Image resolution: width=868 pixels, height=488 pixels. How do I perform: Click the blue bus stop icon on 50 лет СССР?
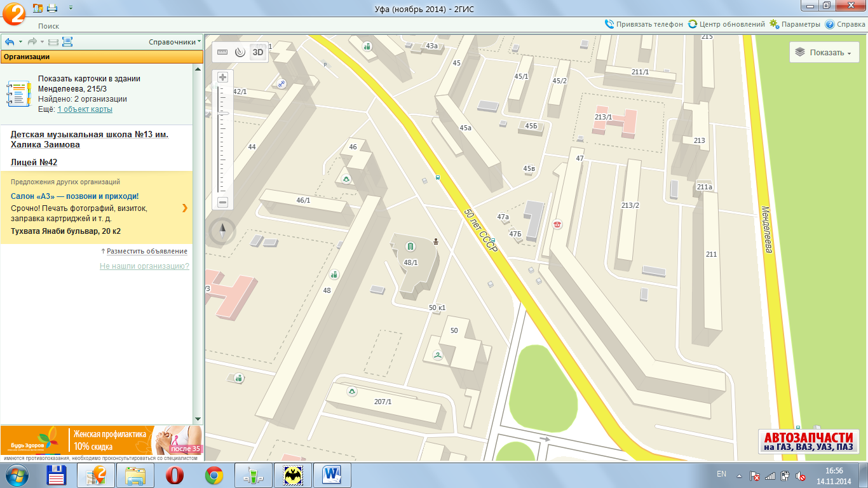coord(437,178)
